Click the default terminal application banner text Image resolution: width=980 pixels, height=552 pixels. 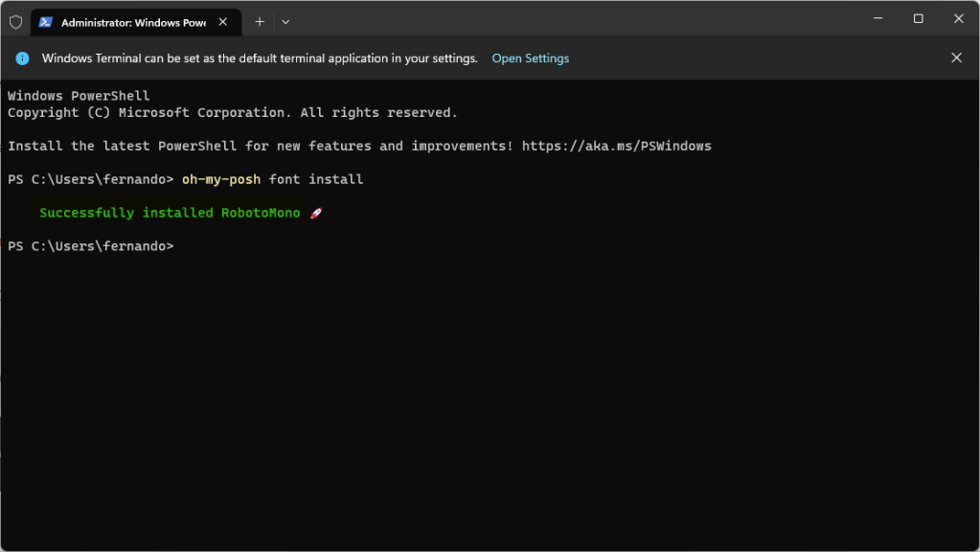click(x=260, y=58)
